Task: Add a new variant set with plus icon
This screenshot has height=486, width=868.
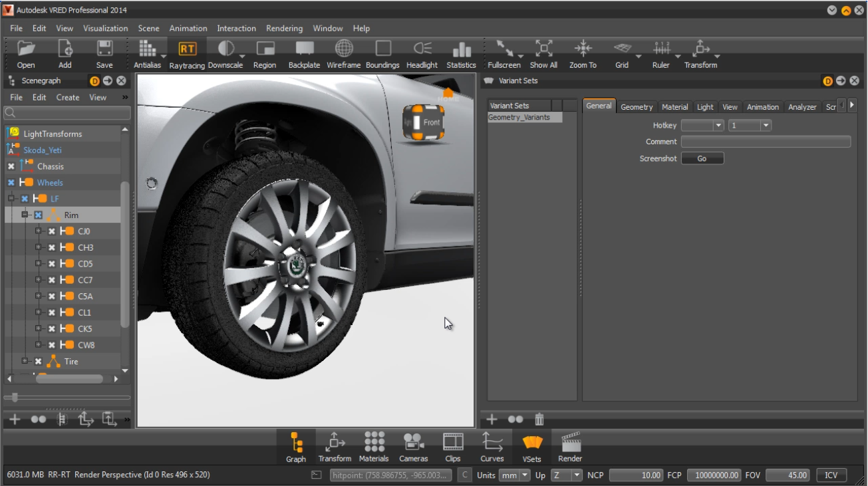Action: pos(492,420)
